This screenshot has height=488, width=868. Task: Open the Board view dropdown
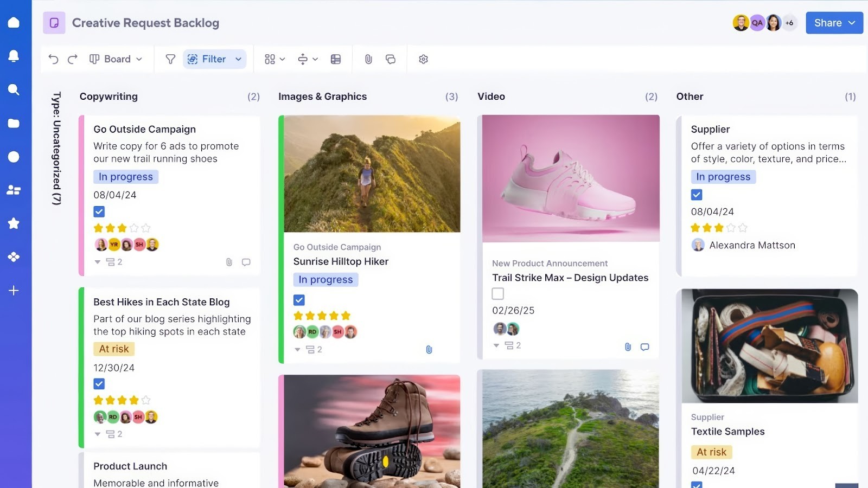[116, 59]
